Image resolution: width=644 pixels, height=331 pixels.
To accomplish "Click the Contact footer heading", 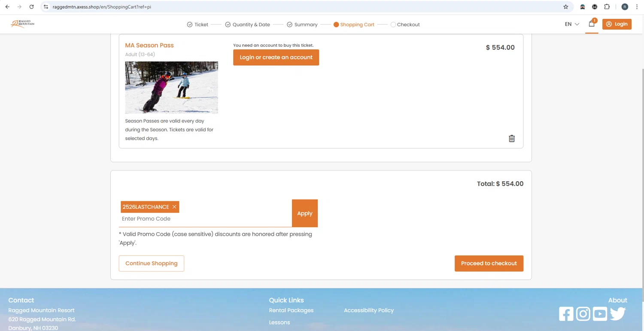I will (x=21, y=301).
